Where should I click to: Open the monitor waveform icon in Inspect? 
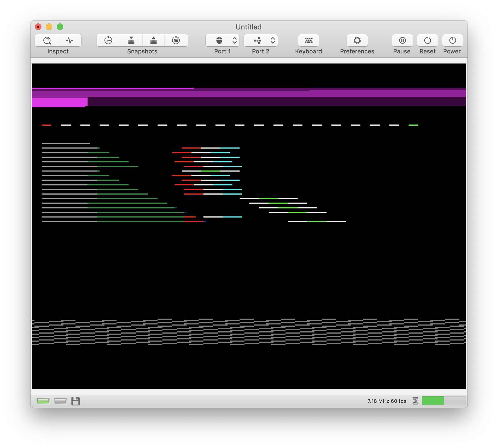click(x=70, y=41)
